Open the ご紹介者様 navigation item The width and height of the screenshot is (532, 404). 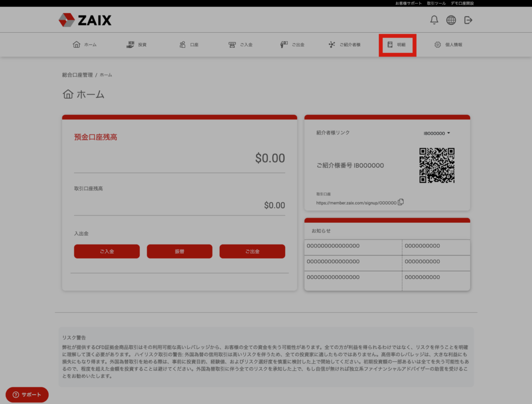pyautogui.click(x=344, y=45)
